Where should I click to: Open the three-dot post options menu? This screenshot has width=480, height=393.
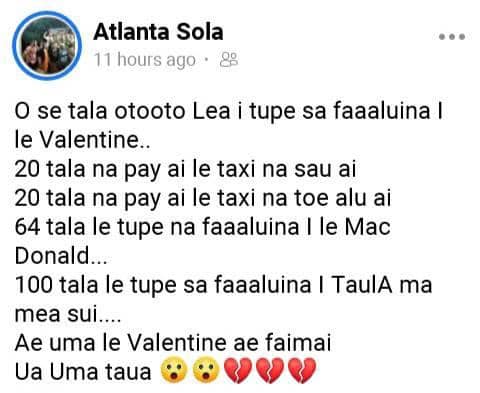452,37
